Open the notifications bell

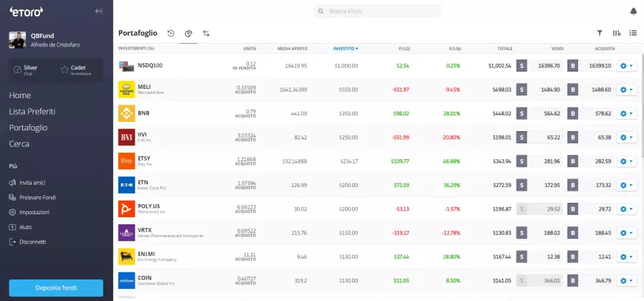coord(633,11)
